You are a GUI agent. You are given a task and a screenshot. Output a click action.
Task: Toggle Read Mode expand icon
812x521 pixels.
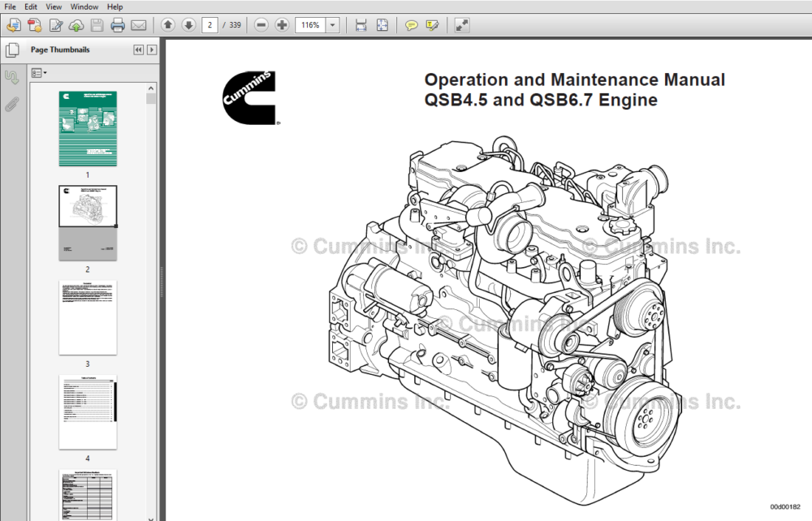pyautogui.click(x=461, y=25)
